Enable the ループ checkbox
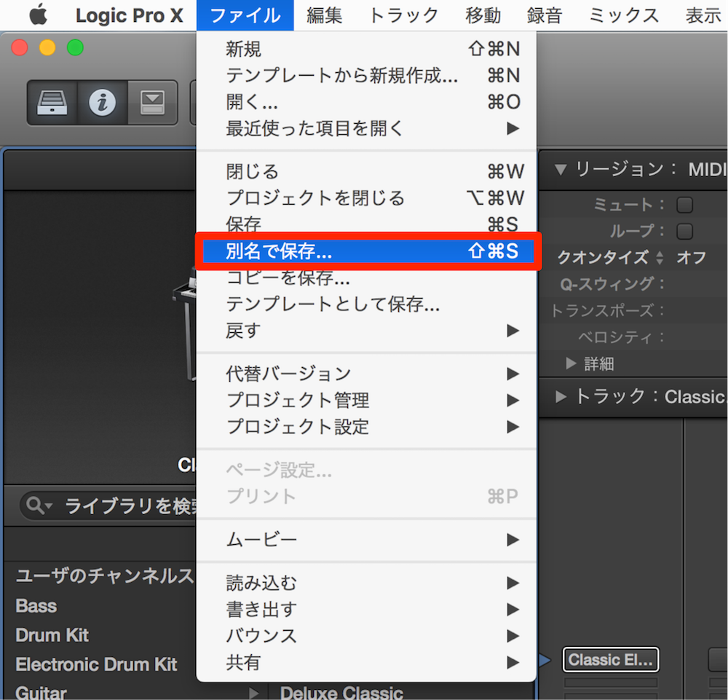 (685, 232)
